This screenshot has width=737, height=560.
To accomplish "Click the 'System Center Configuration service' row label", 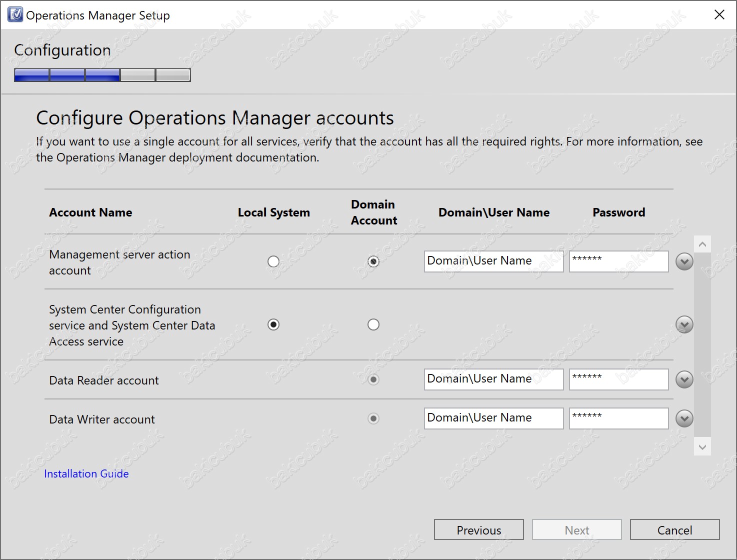I will coord(132,325).
